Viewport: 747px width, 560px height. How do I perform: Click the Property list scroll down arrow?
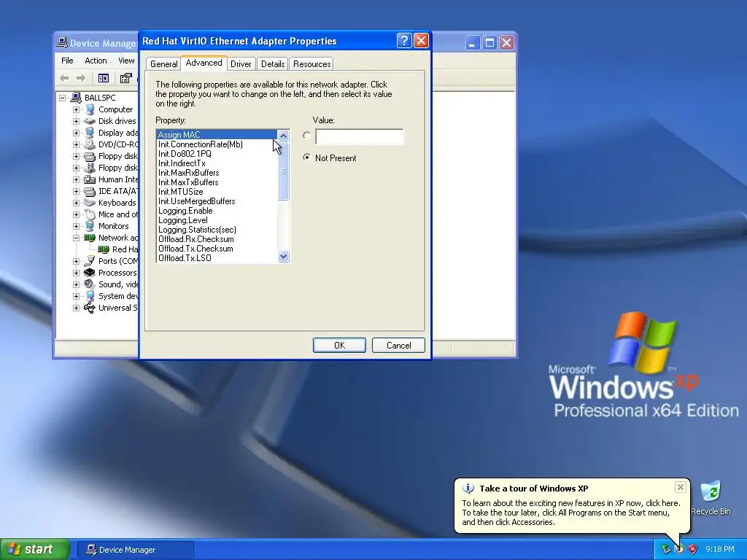(x=283, y=256)
